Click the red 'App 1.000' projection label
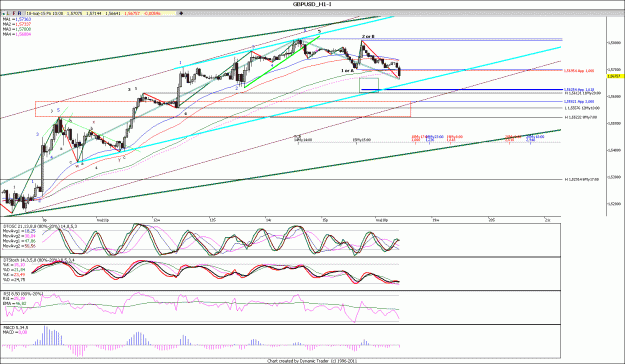The height and width of the screenshot is (364, 625). 579,71
